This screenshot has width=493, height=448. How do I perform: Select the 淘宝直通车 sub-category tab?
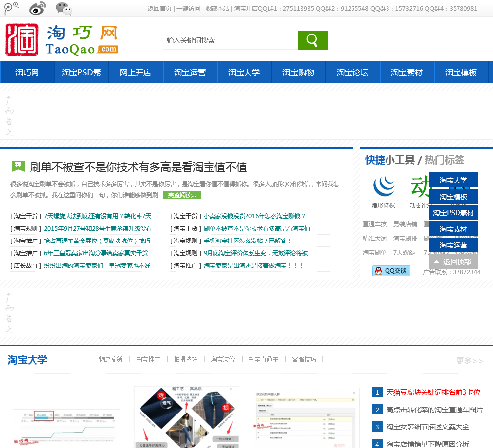[263, 359]
